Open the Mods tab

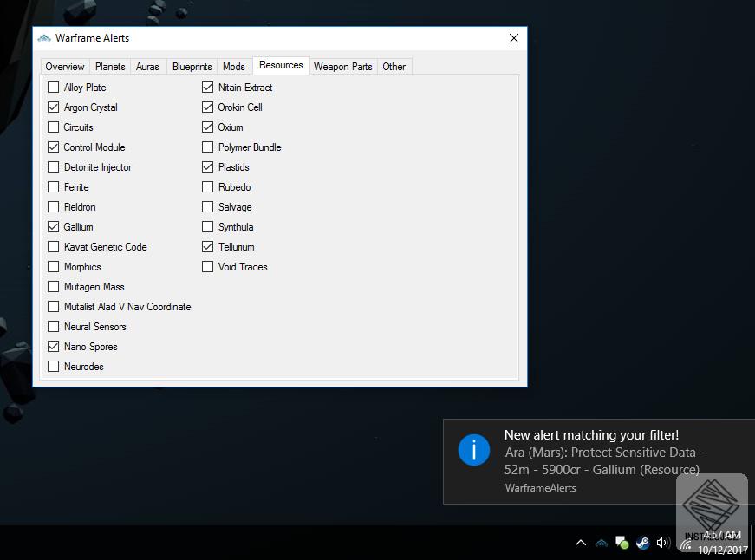click(234, 67)
